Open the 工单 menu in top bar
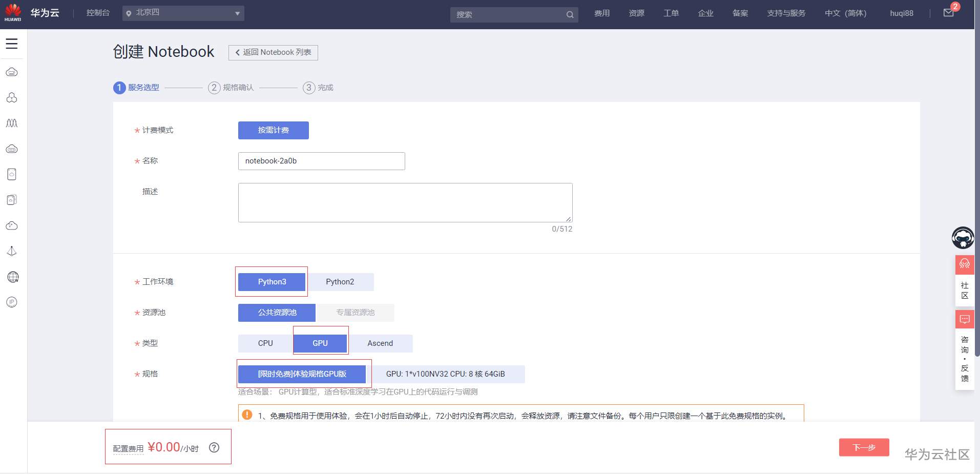This screenshot has width=980, height=475. 671,13
